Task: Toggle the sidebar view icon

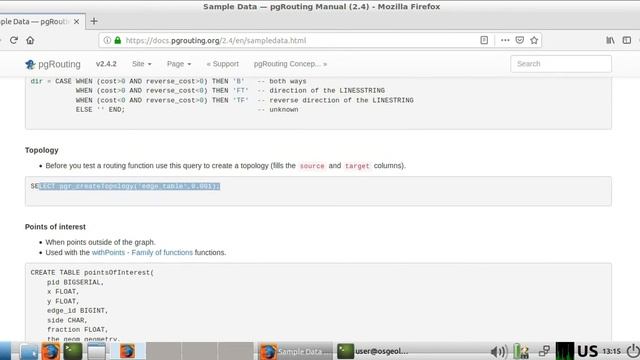Action: tap(627, 40)
